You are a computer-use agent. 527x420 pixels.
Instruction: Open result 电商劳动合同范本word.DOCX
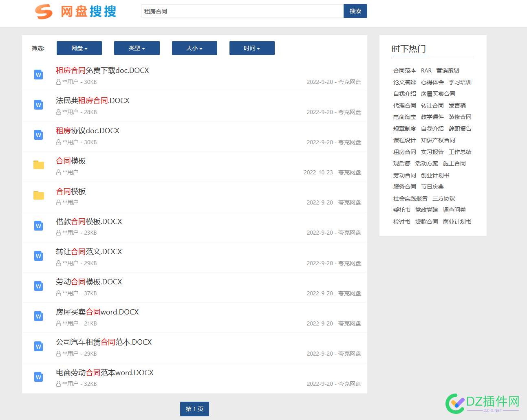click(105, 373)
